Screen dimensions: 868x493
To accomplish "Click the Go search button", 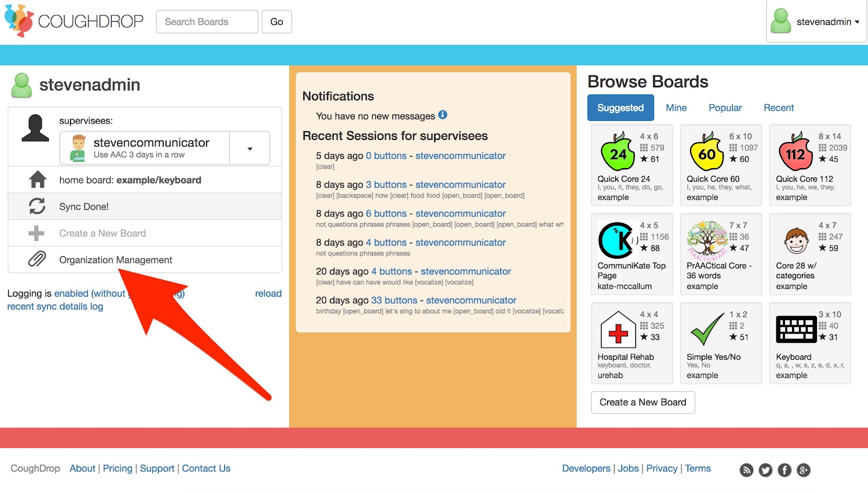I will point(277,22).
